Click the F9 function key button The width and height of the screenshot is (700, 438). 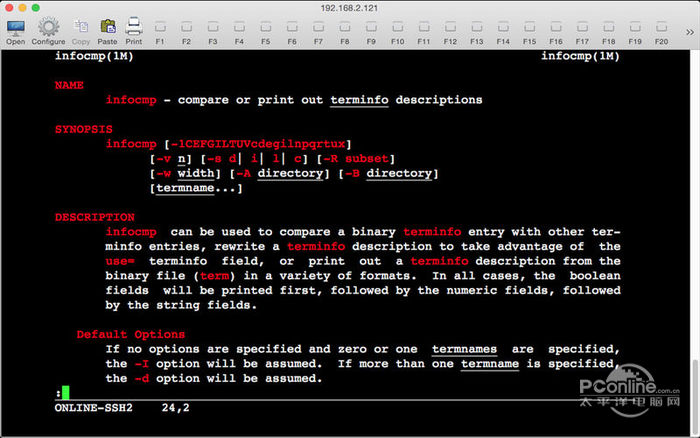(371, 33)
